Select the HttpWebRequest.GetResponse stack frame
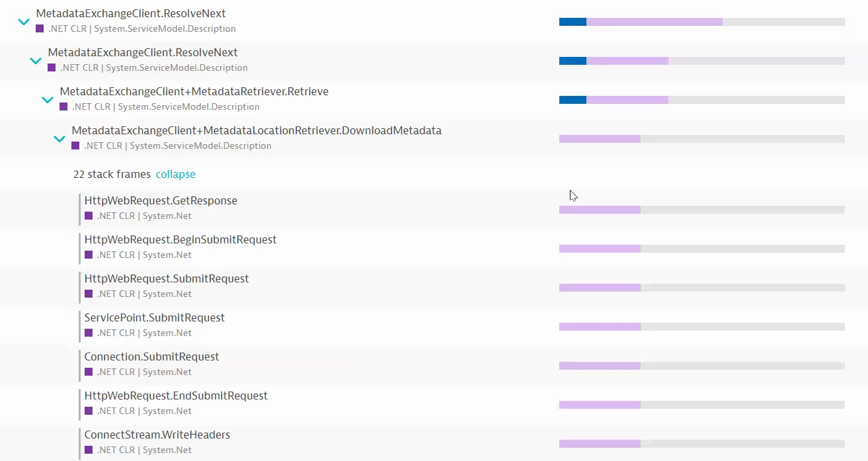This screenshot has width=868, height=461. 161,201
